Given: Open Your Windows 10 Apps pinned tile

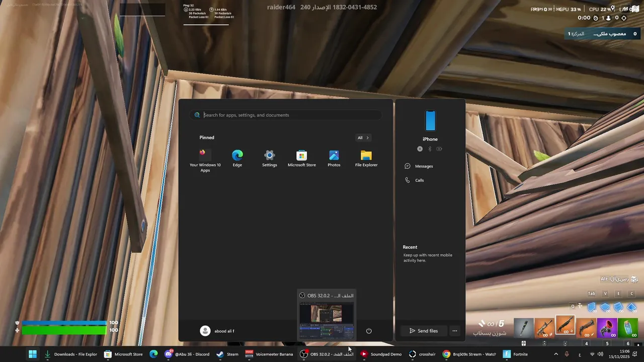Looking at the screenshot, I should click(x=205, y=161).
